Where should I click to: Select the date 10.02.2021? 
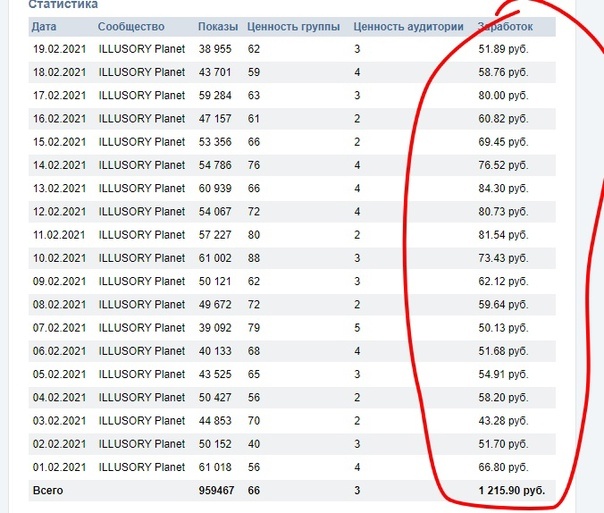59,258
